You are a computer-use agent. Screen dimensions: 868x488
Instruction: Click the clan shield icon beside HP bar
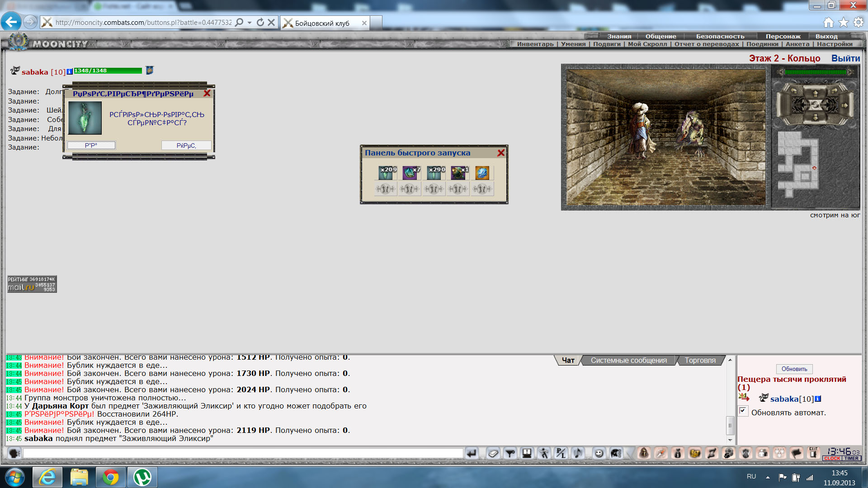(x=150, y=70)
